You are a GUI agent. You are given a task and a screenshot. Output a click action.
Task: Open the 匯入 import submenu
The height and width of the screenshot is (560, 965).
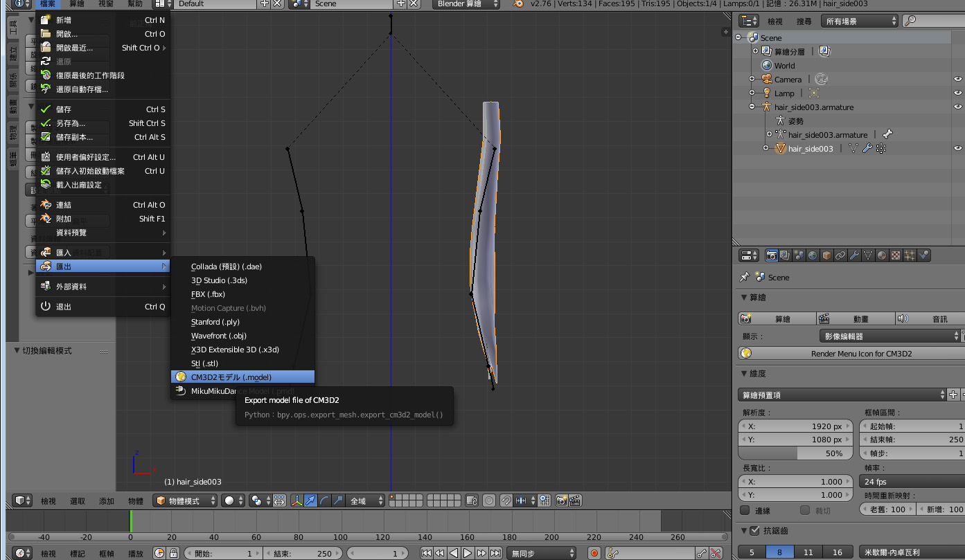coord(103,253)
